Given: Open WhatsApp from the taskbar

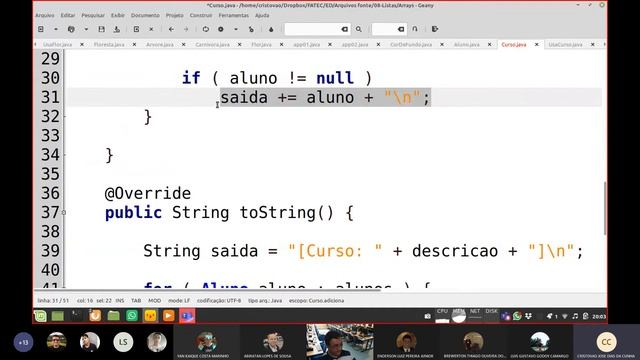Looking at the screenshot, I should pos(132,316).
